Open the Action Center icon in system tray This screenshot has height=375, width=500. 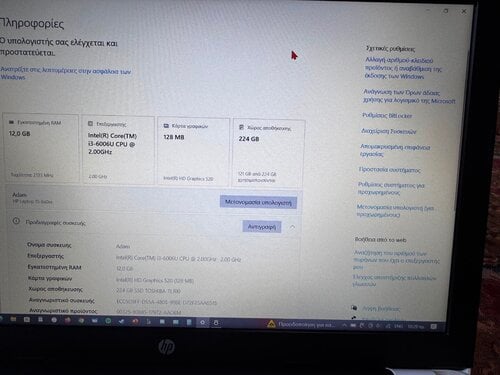coord(433,326)
